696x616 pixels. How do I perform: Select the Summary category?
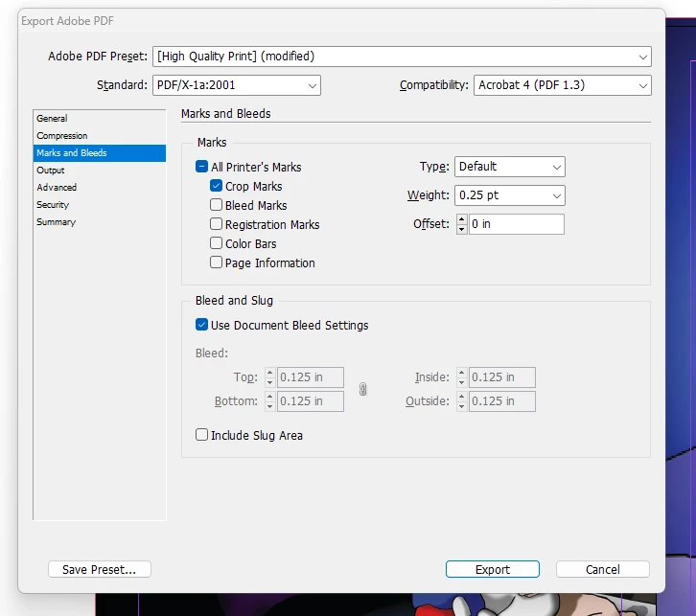(99, 222)
